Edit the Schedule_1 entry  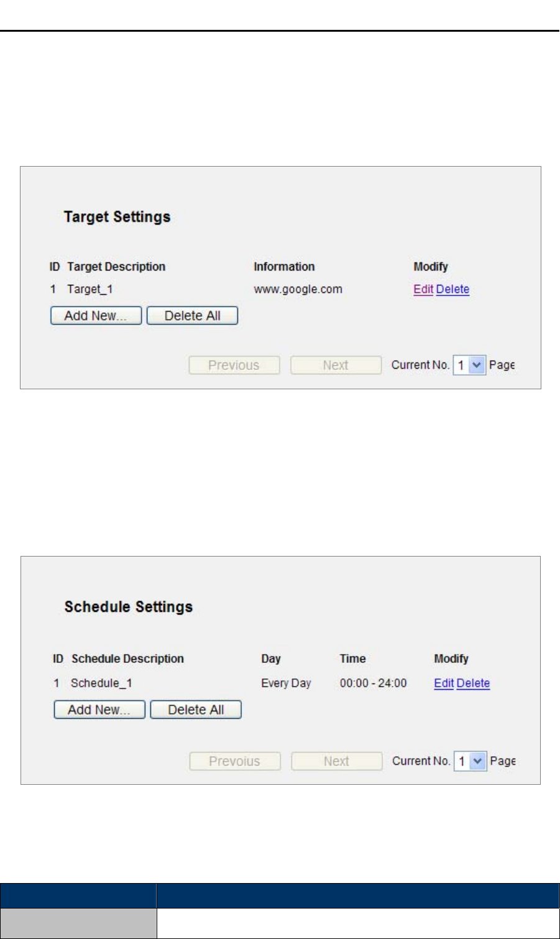coord(444,683)
